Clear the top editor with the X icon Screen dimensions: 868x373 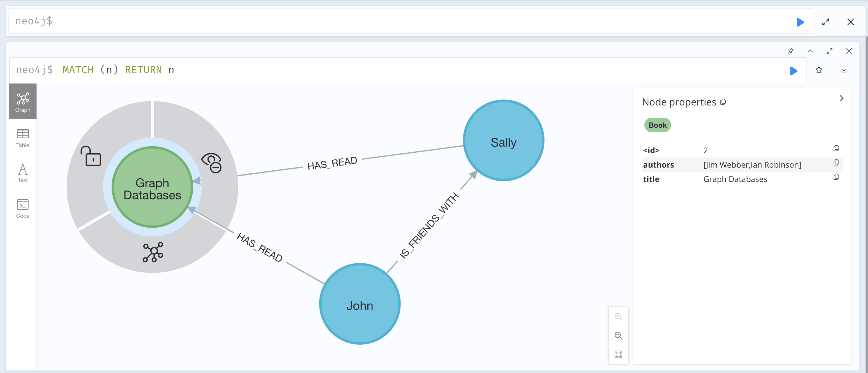(x=850, y=22)
